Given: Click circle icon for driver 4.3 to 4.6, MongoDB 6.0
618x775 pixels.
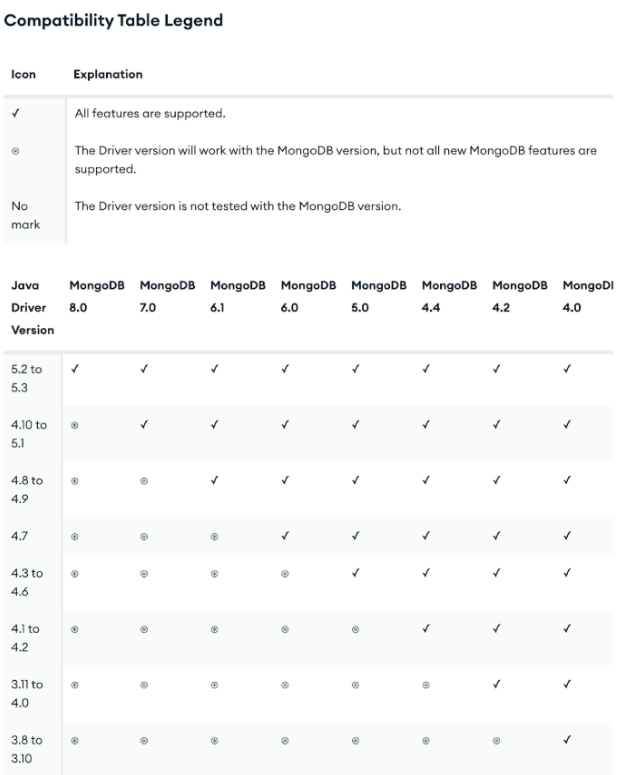Looking at the screenshot, I should coord(285,574).
